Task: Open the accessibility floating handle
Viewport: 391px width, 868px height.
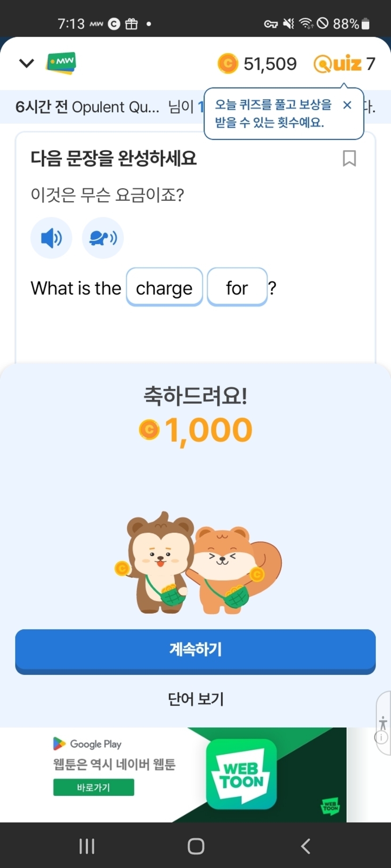Action: pos(383,723)
